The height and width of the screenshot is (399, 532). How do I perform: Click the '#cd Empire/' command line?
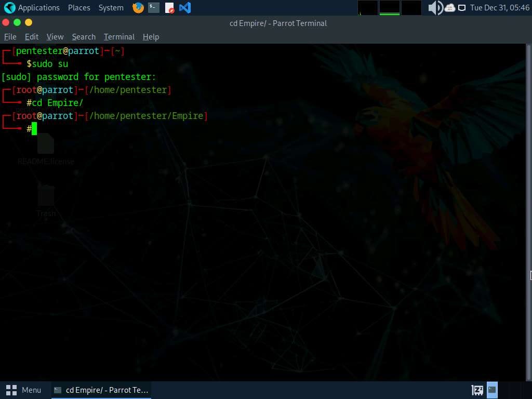tap(55, 103)
